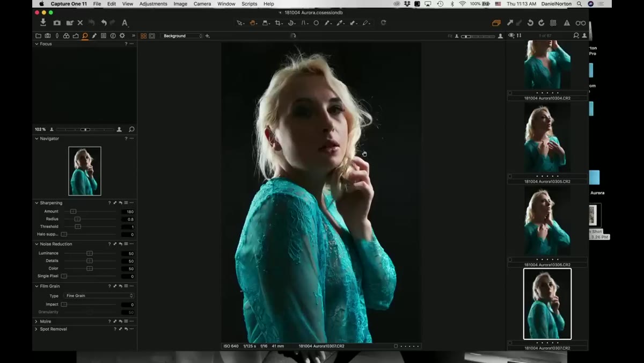Collapse the Noise Reduction panel

(x=36, y=244)
